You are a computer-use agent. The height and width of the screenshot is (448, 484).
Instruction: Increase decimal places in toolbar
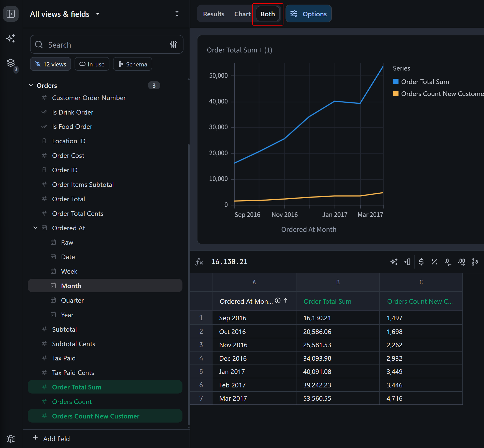click(462, 262)
